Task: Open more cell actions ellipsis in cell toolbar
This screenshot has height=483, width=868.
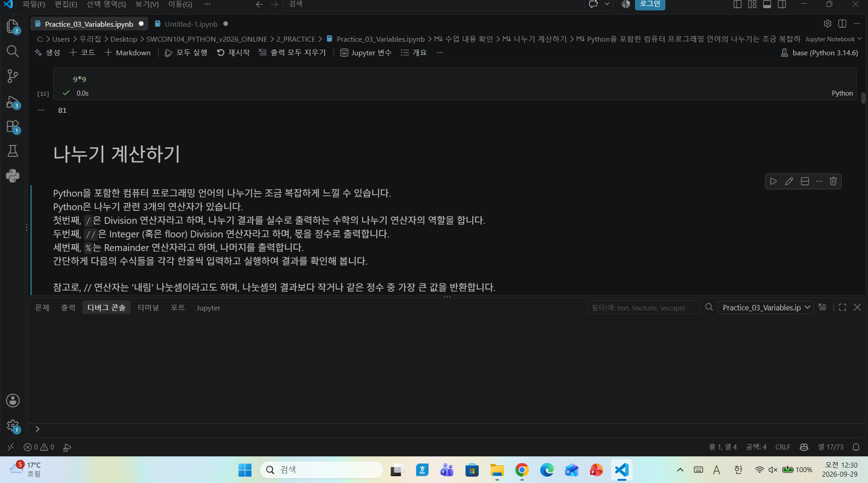Action: (819, 181)
